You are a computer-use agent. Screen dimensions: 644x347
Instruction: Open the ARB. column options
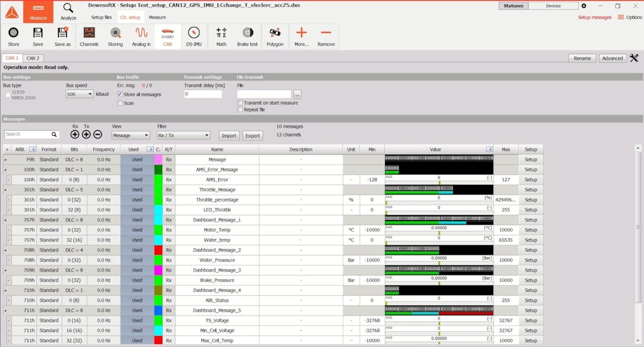coord(33,150)
